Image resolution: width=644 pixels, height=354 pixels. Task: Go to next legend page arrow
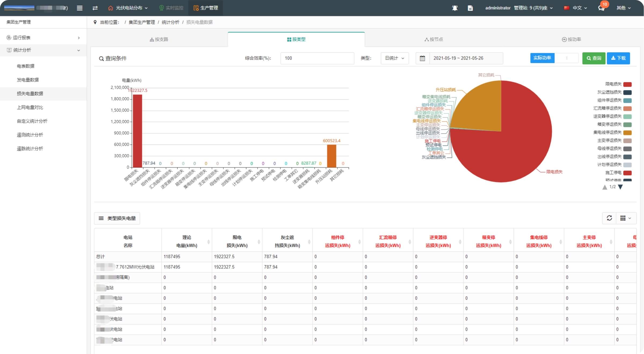620,187
